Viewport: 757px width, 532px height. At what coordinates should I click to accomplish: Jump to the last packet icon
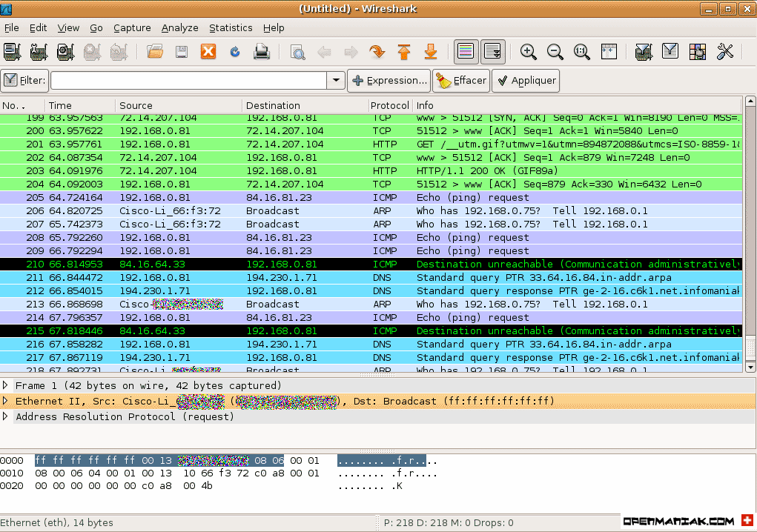431,51
